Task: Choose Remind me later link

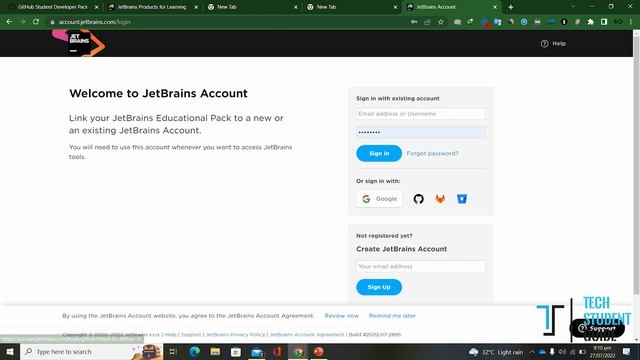Action: (x=392, y=316)
